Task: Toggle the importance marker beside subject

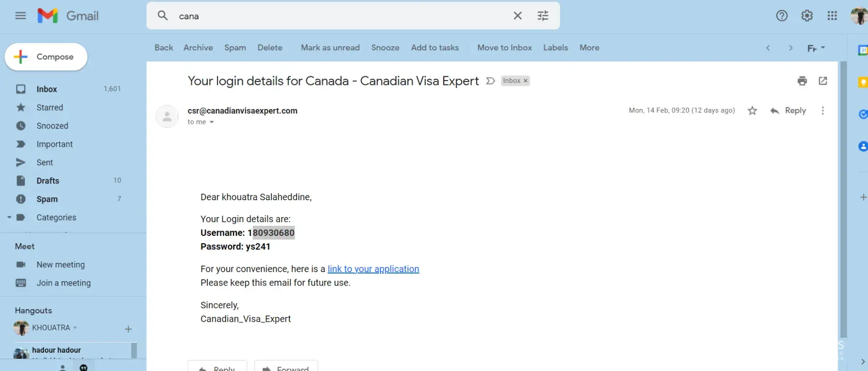Action: coord(490,81)
